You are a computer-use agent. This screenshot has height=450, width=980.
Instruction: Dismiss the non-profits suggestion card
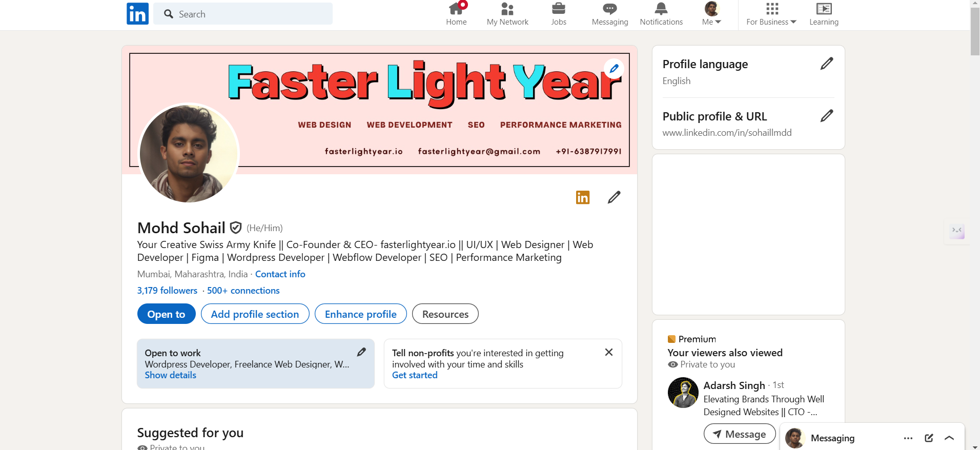[608, 352]
